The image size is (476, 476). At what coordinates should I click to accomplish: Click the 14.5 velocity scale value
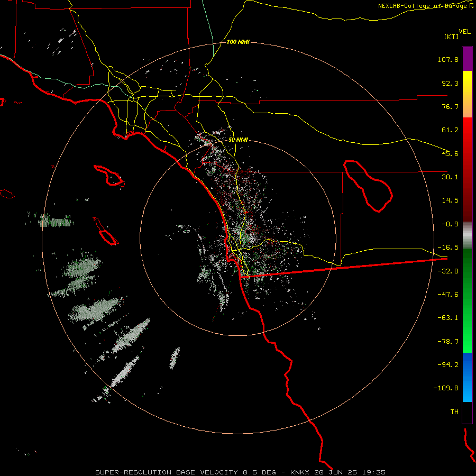[x=450, y=200]
